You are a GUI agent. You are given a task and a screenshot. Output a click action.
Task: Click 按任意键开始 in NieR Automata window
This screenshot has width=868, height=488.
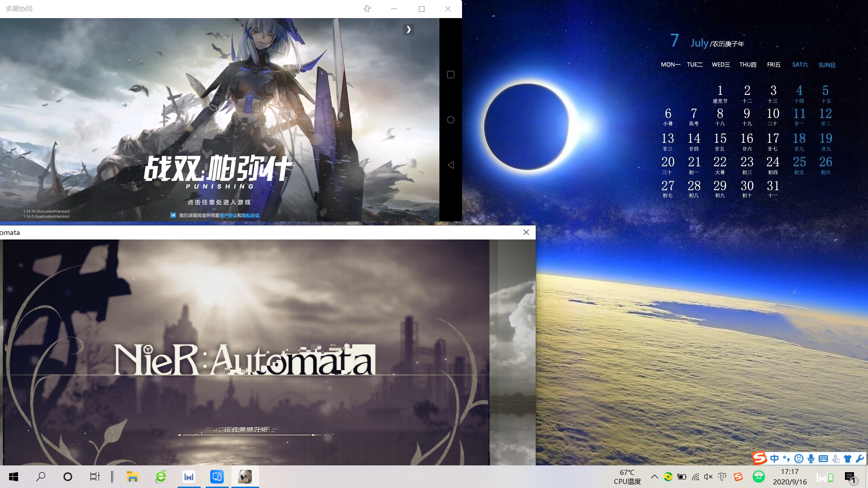pyautogui.click(x=246, y=429)
